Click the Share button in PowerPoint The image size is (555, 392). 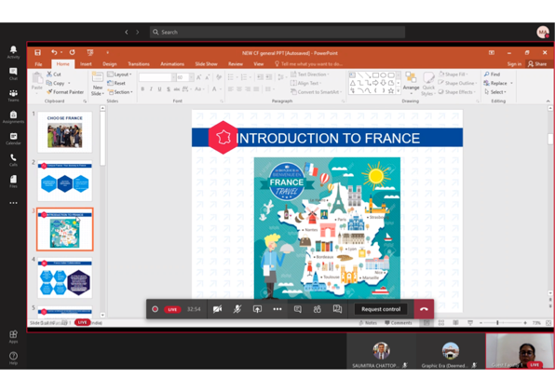[537, 64]
